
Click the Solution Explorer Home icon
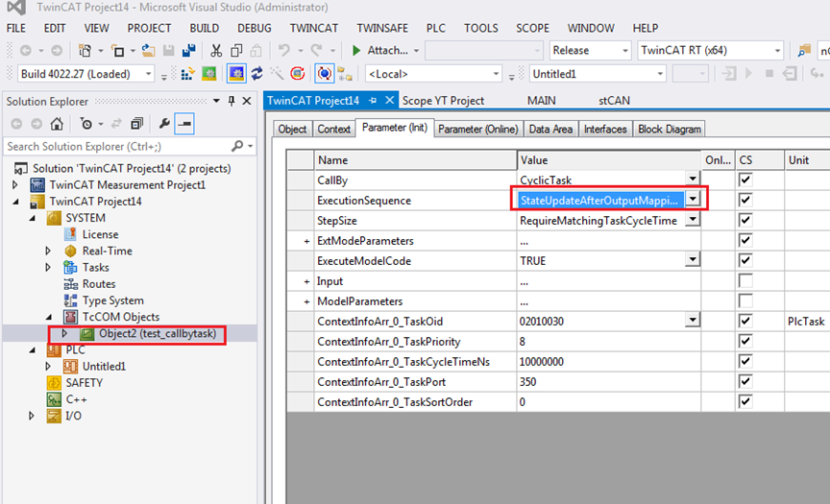coord(57,124)
